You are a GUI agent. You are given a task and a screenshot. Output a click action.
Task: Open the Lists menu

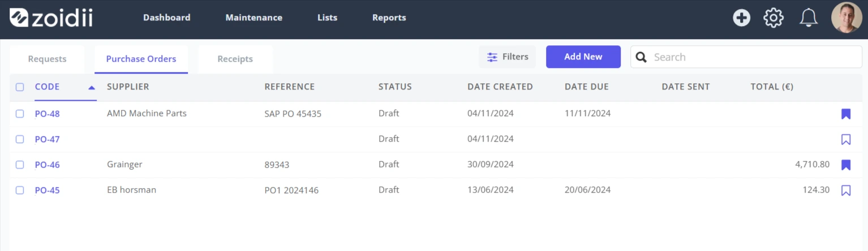click(327, 18)
